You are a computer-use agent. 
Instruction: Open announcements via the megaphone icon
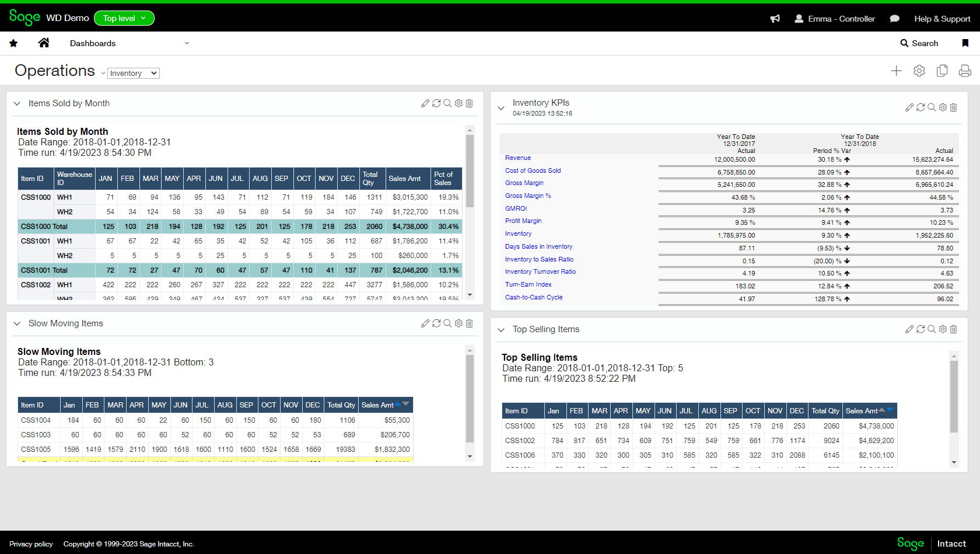pos(775,19)
